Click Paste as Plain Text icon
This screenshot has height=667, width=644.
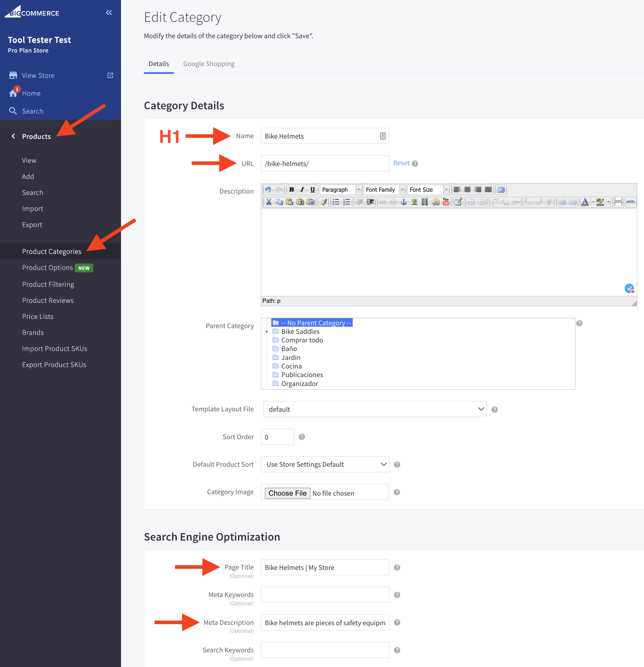click(x=300, y=202)
